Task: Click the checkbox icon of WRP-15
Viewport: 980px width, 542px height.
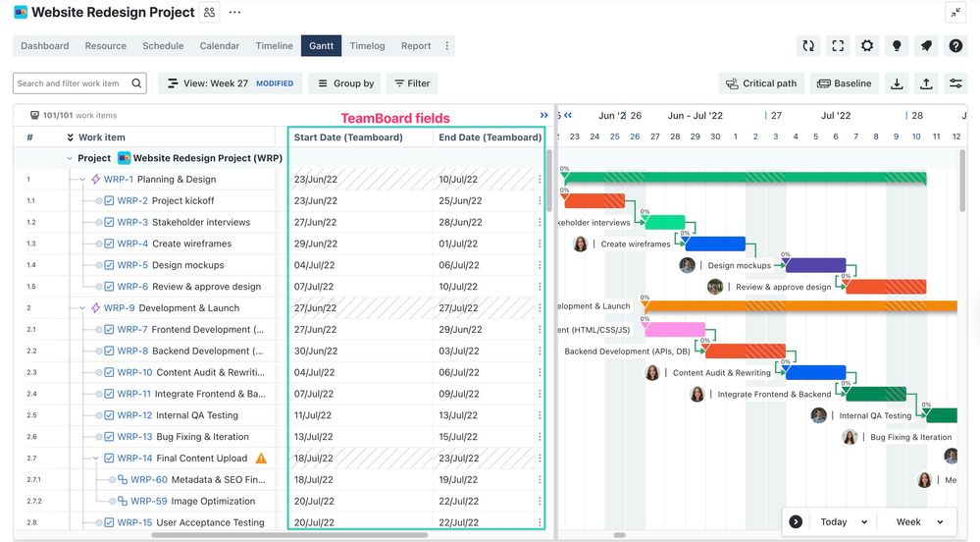Action: [109, 522]
